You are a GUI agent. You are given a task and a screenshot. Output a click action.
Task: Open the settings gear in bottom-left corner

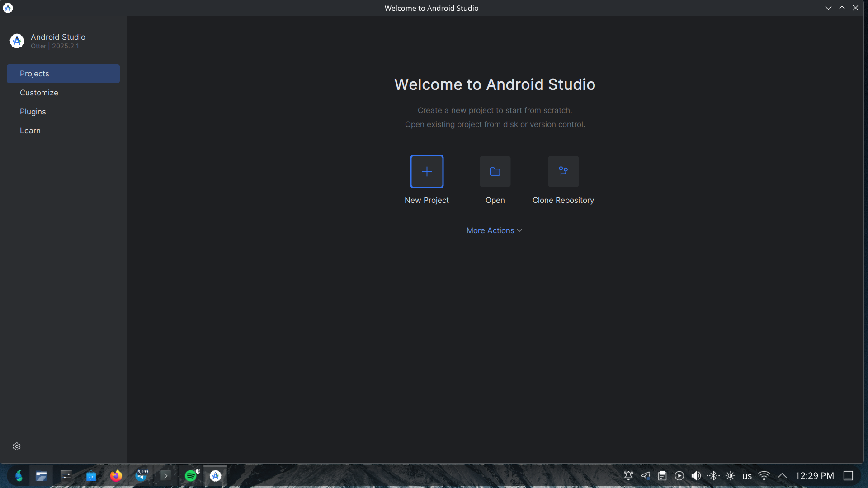(x=17, y=446)
